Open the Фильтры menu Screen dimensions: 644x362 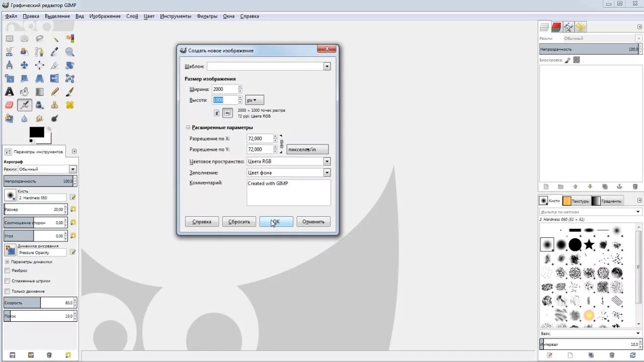(207, 16)
